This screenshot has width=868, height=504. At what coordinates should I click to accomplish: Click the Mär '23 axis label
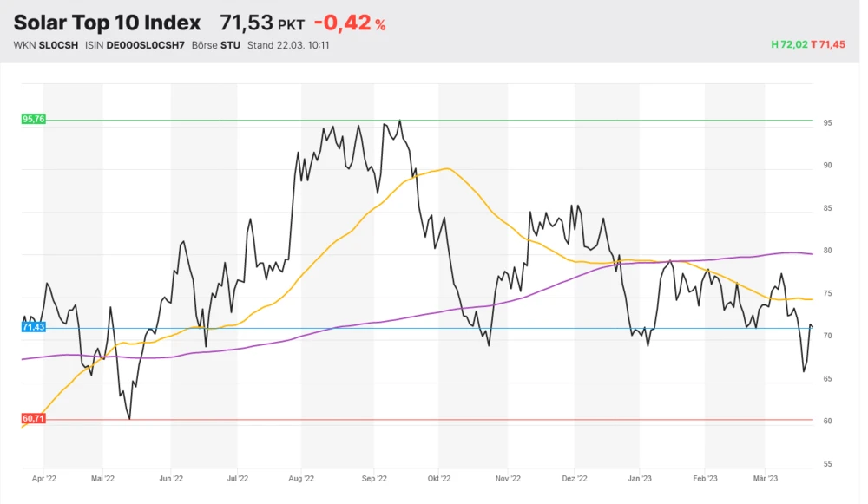pyautogui.click(x=766, y=478)
